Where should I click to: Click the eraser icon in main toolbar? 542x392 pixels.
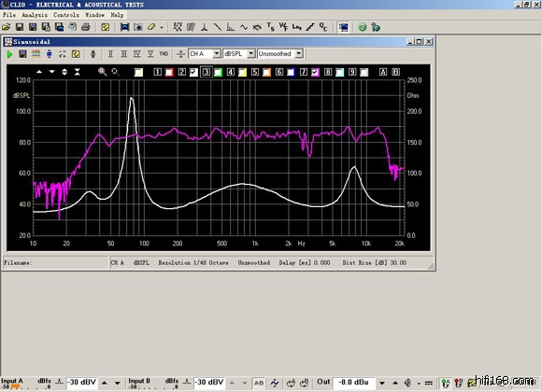(x=151, y=27)
